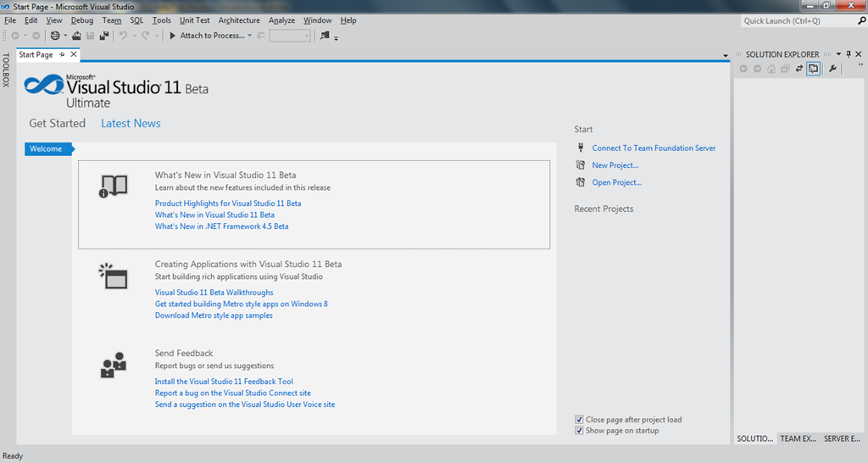
Task: Open the Analyze menu
Action: click(x=281, y=20)
